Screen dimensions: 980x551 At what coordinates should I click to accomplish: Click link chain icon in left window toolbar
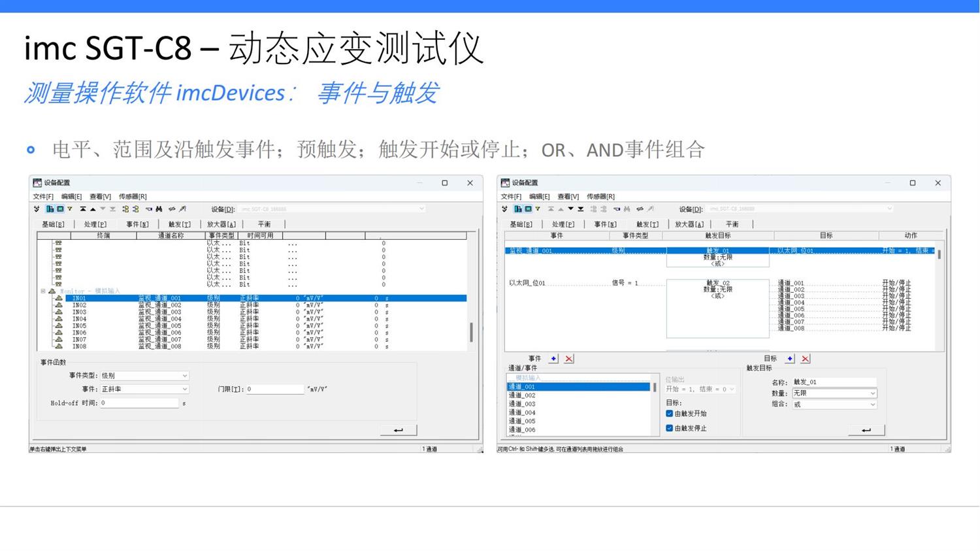[x=172, y=209]
